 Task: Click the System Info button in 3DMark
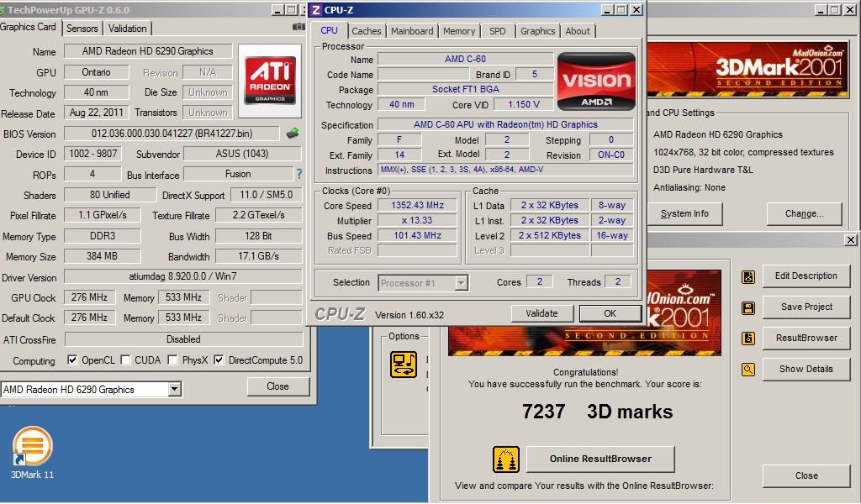(684, 213)
